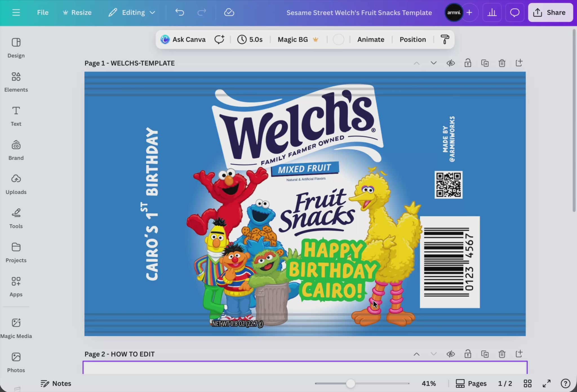Collapse Page 1 using the chevron

coord(416,63)
